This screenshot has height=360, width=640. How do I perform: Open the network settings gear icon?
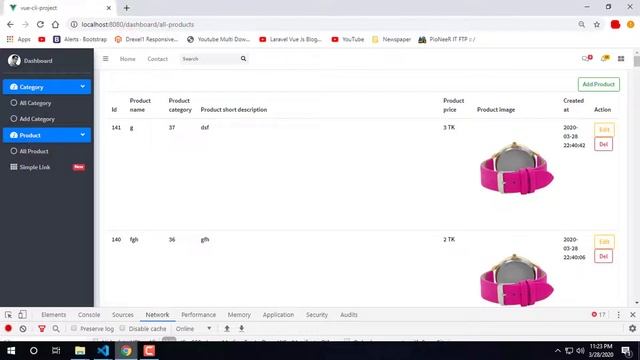pyautogui.click(x=632, y=328)
